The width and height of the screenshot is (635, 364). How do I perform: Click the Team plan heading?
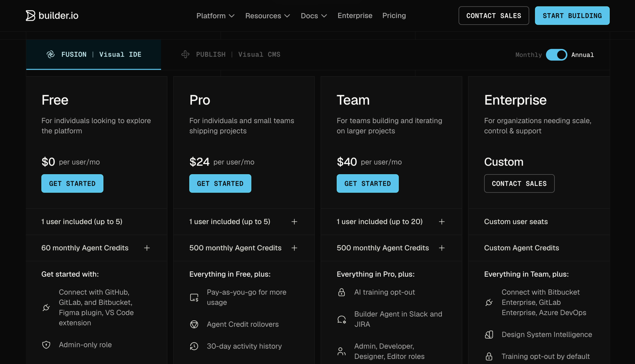point(353,100)
